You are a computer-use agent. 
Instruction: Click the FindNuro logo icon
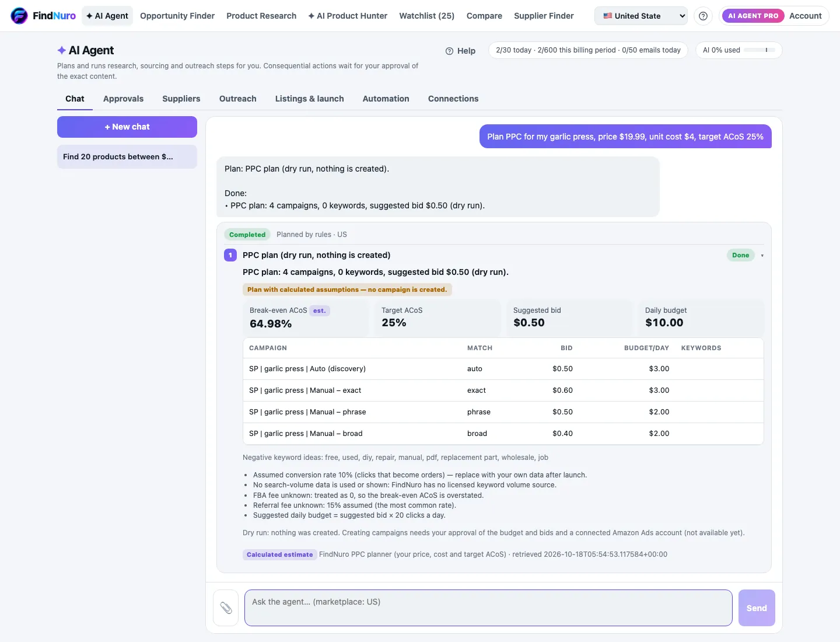pos(19,16)
